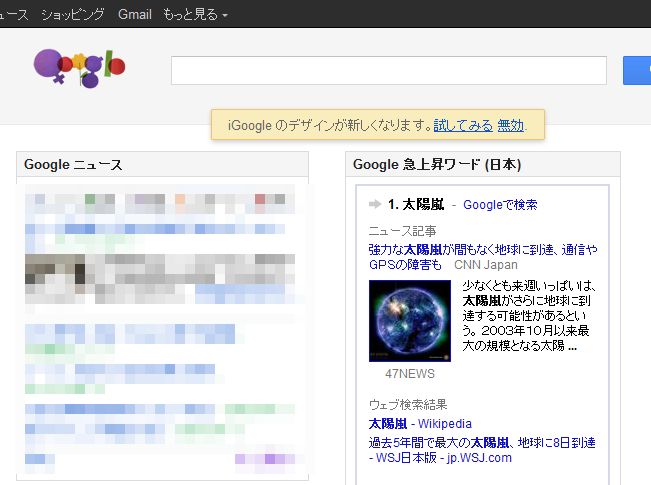Image resolution: width=651 pixels, height=485 pixels.
Task: Open the ショッピング menu item
Action: tap(73, 15)
